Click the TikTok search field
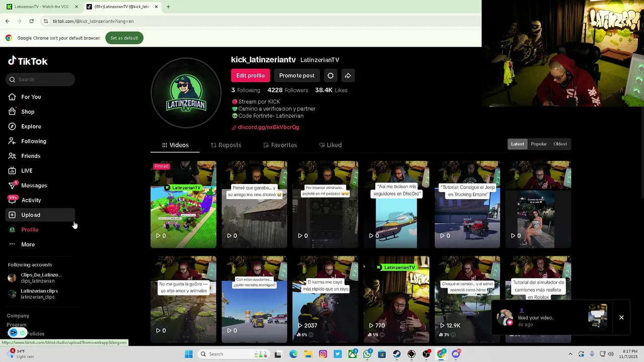Image resolution: width=644 pixels, height=362 pixels. pos(40,79)
